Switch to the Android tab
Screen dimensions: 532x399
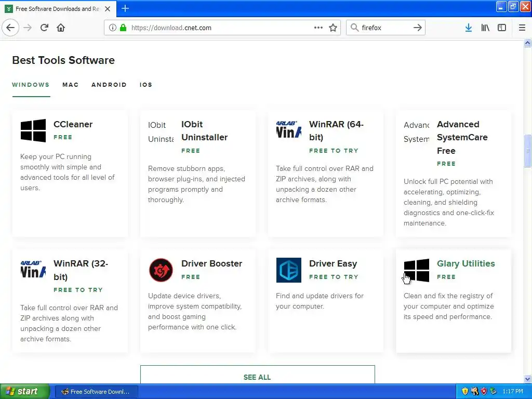coord(109,85)
